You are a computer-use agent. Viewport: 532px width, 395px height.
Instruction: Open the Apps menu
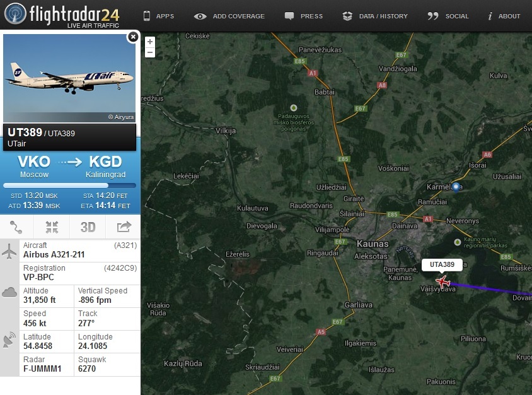[159, 16]
